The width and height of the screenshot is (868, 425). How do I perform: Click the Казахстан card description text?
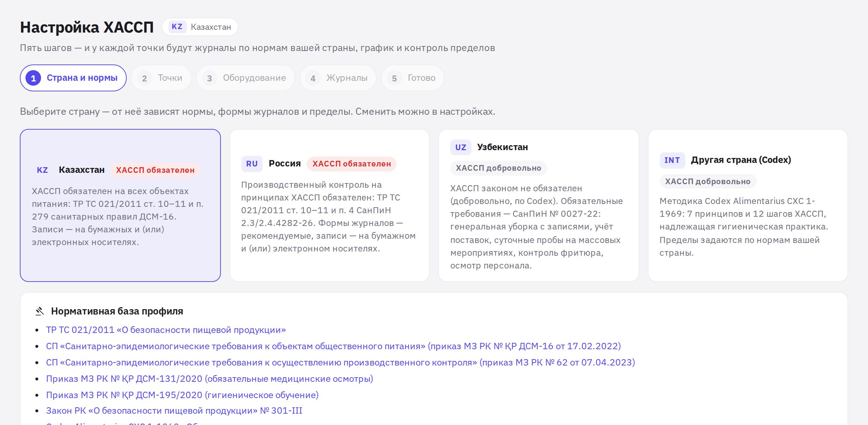118,217
